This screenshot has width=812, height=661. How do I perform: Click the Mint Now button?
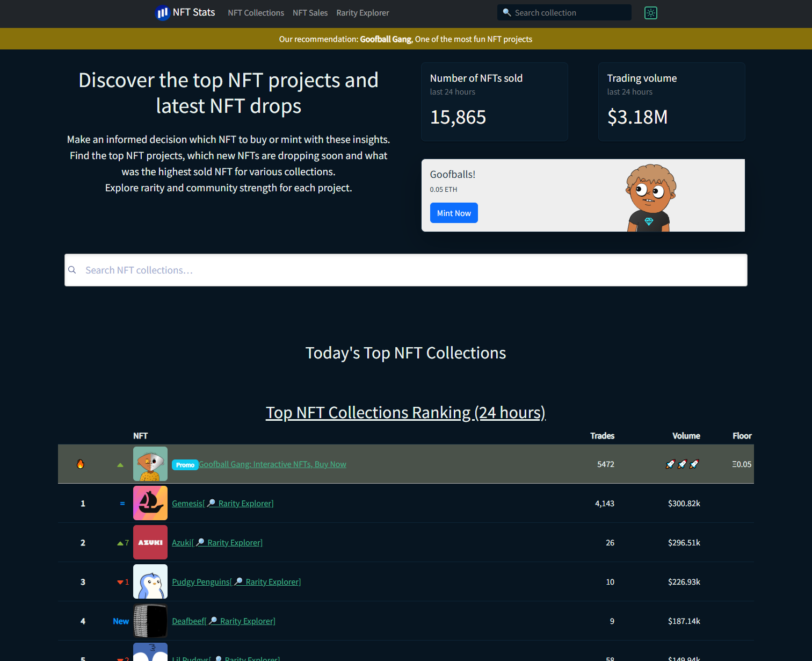[454, 213]
